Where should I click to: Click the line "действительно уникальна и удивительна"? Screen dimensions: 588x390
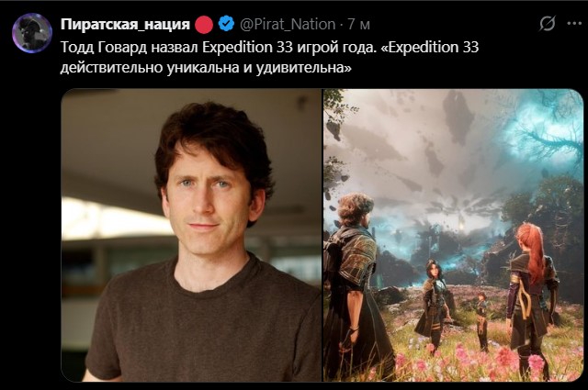click(x=206, y=67)
